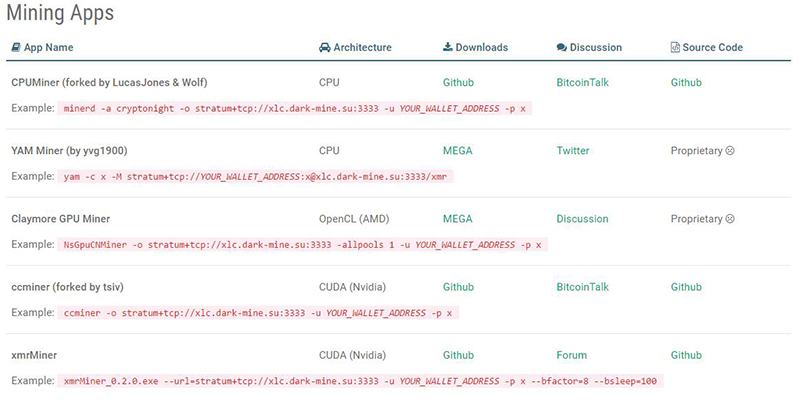
Task: Click Example label under CPUMiner
Action: (x=33, y=108)
